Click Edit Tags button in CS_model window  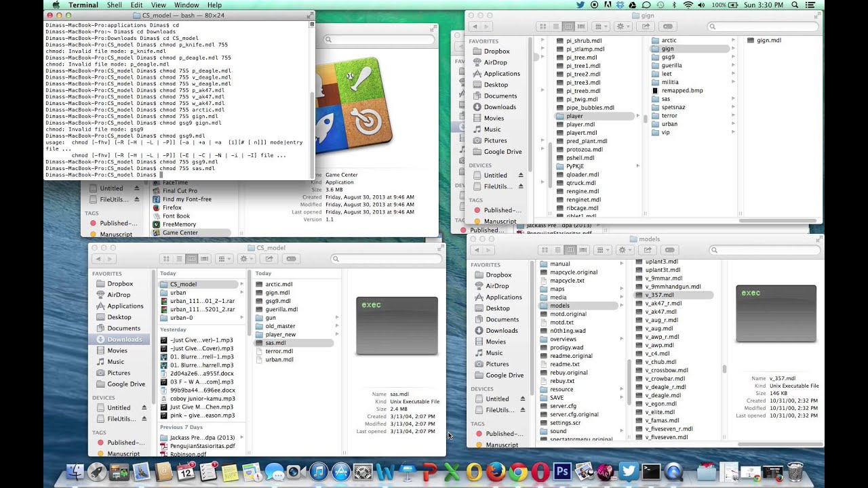tap(292, 259)
